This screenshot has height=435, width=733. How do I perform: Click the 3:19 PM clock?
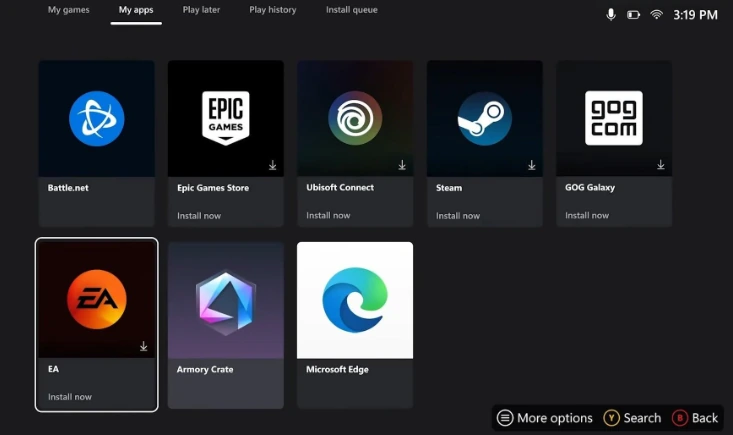(x=695, y=15)
